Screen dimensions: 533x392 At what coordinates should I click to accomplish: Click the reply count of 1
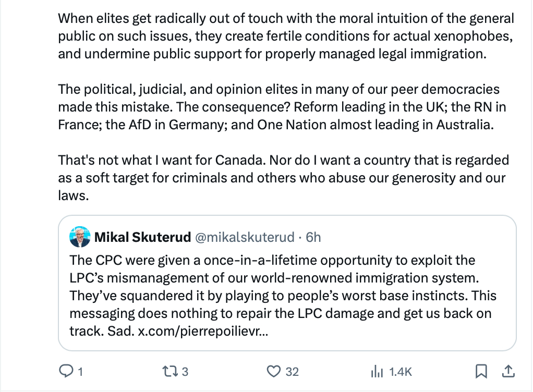80,372
